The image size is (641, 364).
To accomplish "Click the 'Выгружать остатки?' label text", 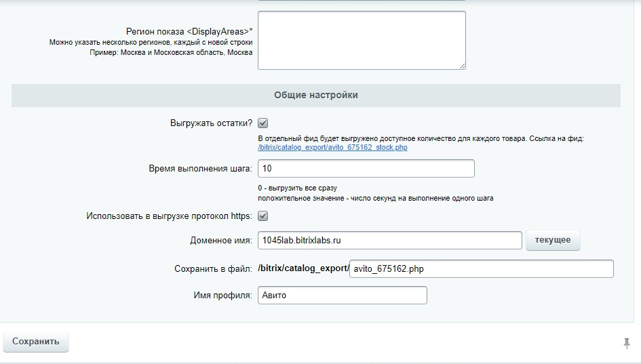I will click(211, 123).
